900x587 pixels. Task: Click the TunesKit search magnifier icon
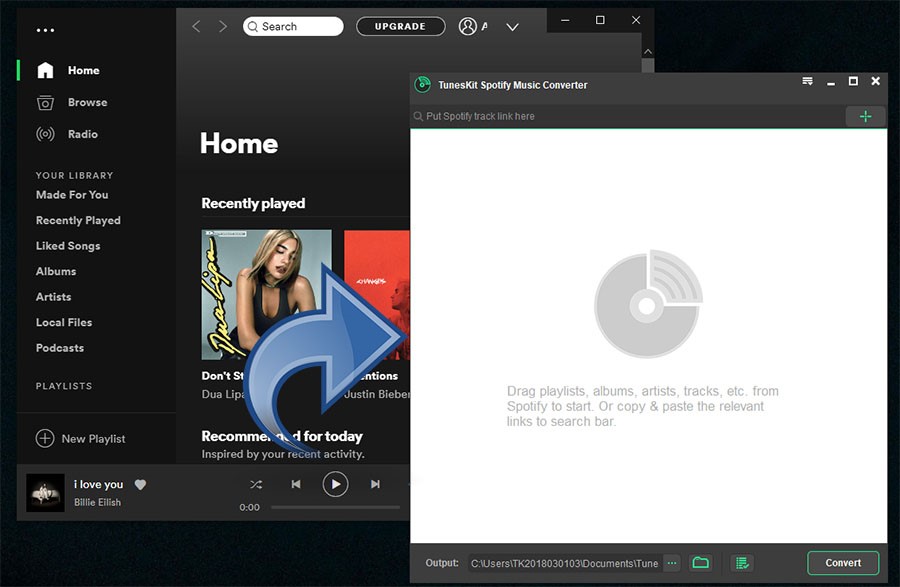418,116
